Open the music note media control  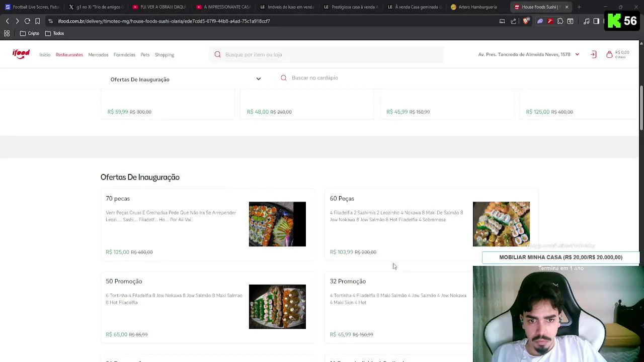pyautogui.click(x=587, y=21)
